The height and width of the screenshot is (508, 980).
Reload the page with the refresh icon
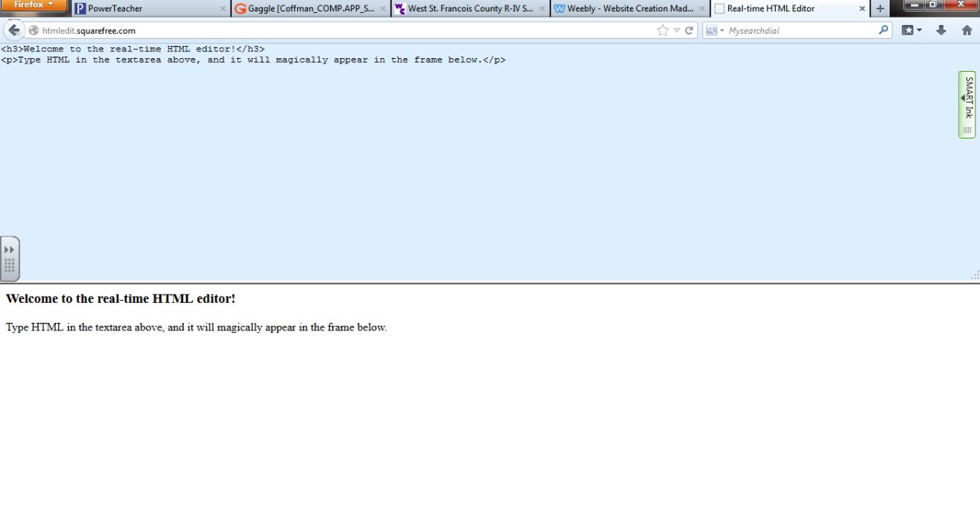coord(688,30)
